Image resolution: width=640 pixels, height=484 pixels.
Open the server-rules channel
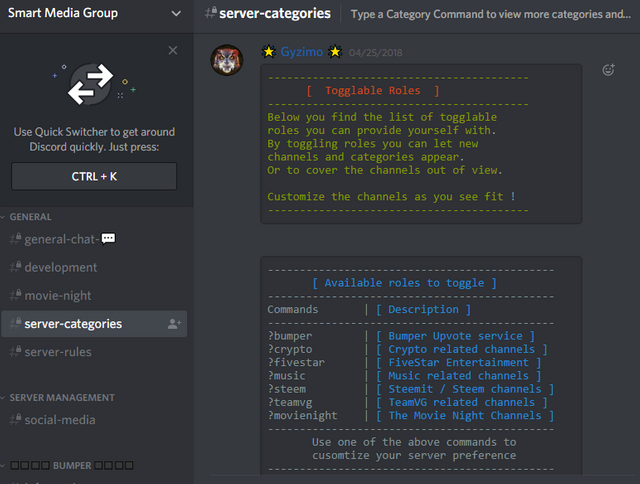pyautogui.click(x=58, y=352)
